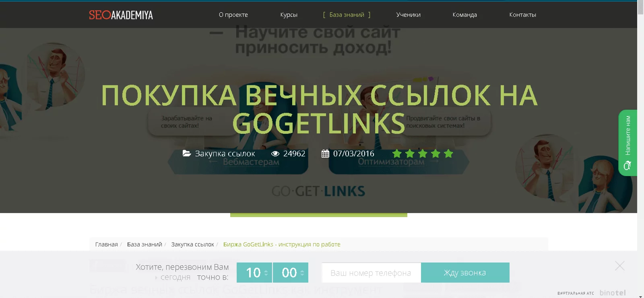
Task: Go to Контакты in the navigation
Action: [x=522, y=15]
